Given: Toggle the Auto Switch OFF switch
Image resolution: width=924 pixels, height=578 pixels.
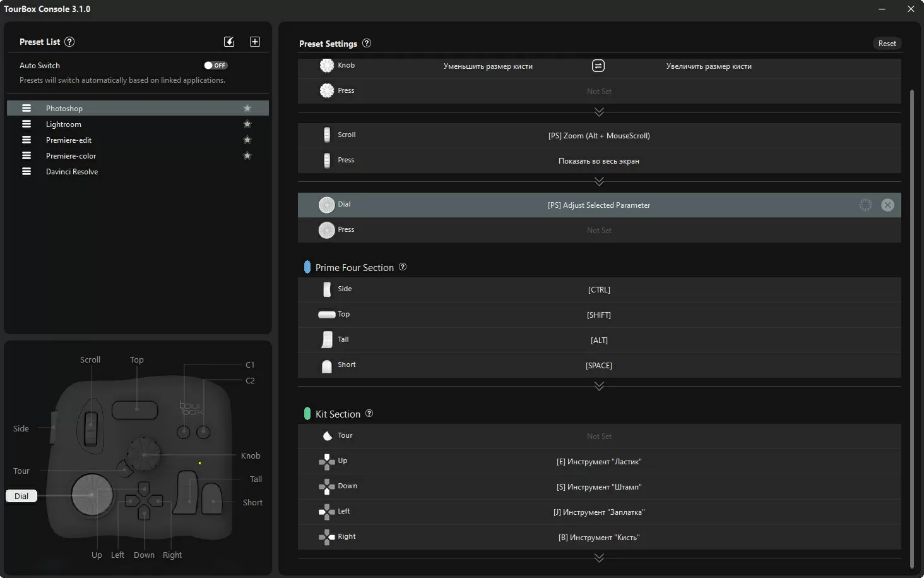Looking at the screenshot, I should click(x=215, y=65).
